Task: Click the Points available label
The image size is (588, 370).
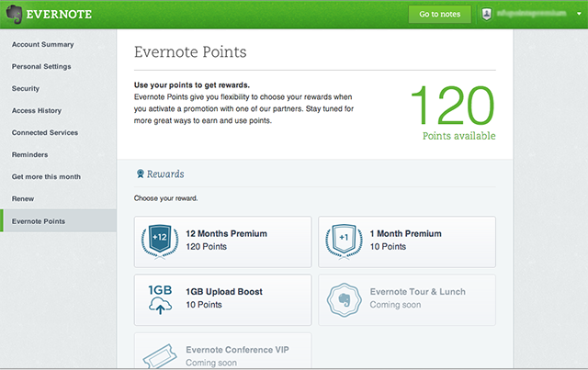Action: 459,136
